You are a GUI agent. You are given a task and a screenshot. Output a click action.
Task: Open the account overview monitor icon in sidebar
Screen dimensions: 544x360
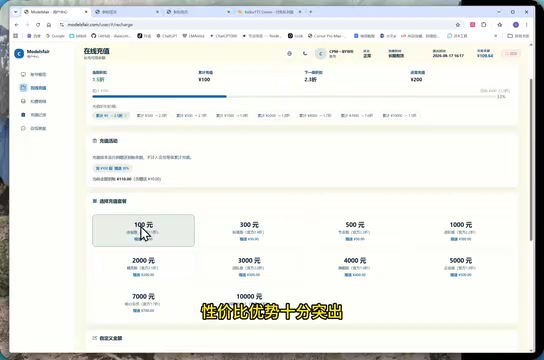23,74
